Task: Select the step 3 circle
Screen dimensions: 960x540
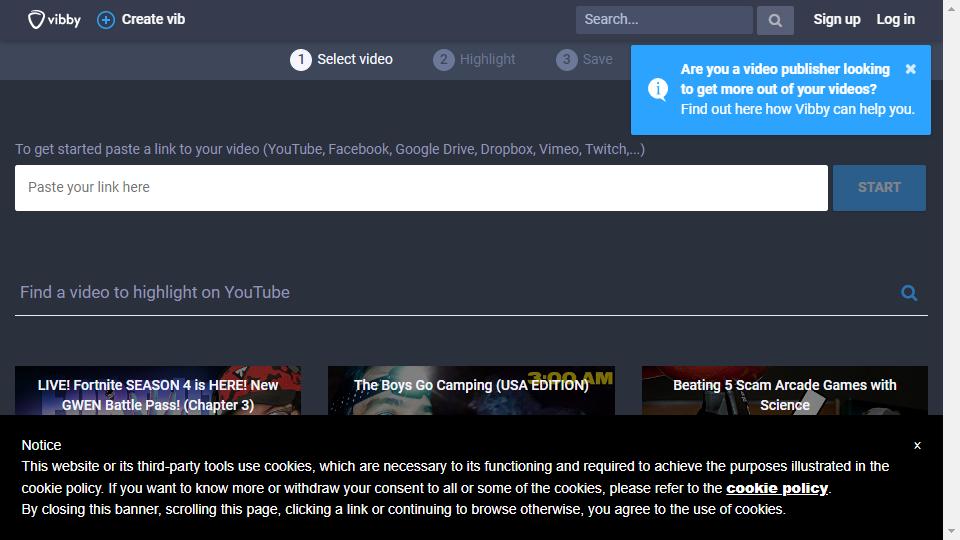Action: pyautogui.click(x=566, y=60)
